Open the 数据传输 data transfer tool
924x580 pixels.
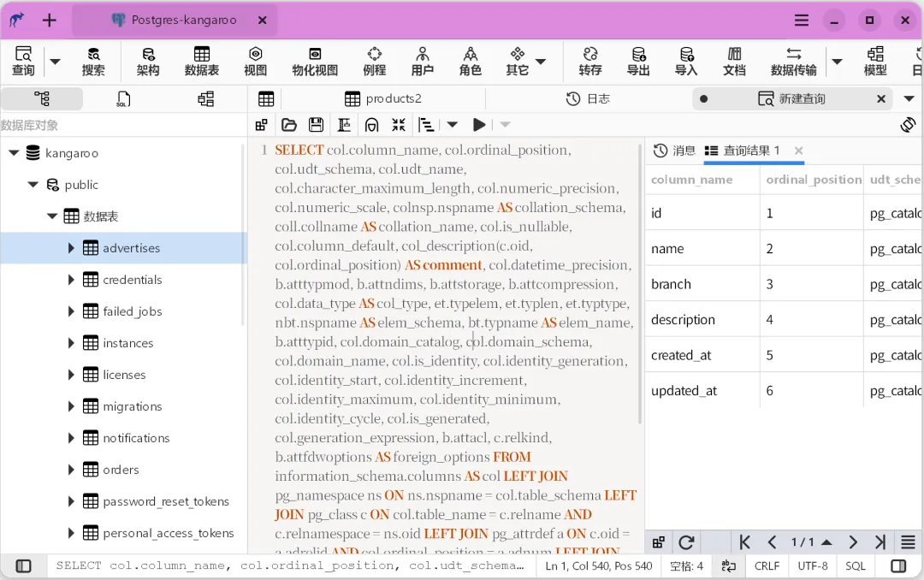coord(794,61)
